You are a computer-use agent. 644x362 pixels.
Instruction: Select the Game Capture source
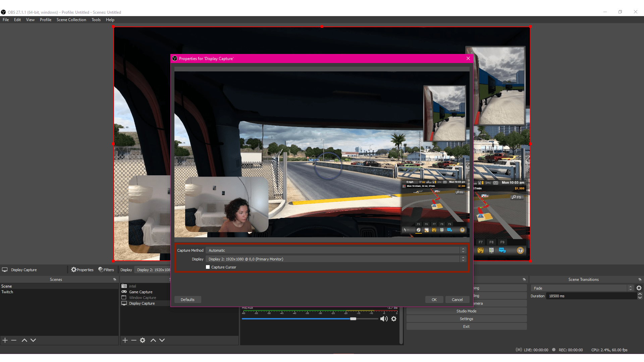click(140, 292)
